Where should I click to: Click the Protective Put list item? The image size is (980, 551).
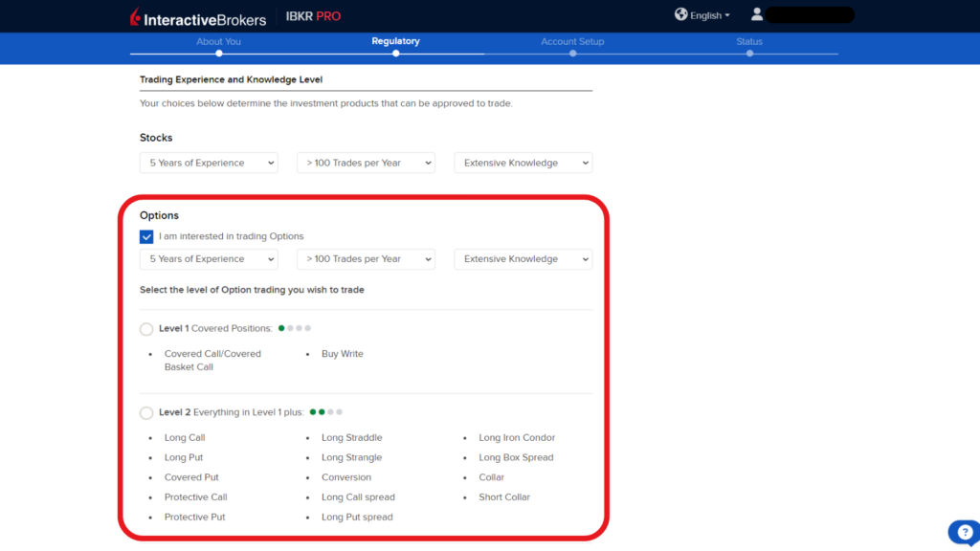pos(194,518)
